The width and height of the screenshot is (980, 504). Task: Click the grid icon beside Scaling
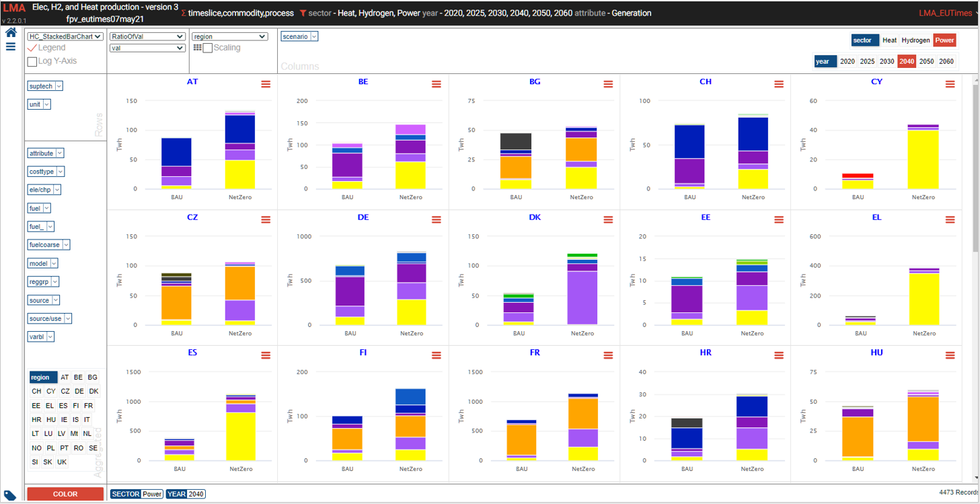[x=197, y=48]
